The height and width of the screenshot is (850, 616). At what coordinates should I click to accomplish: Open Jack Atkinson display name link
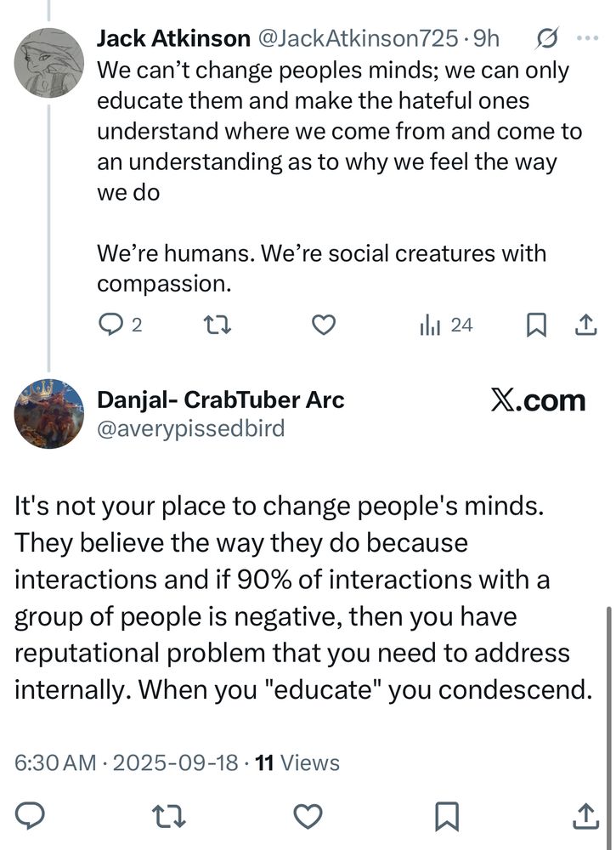pyautogui.click(x=173, y=38)
